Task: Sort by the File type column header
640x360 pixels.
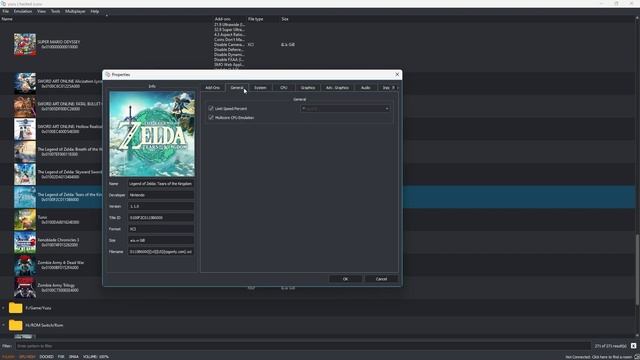Action: (x=256, y=19)
